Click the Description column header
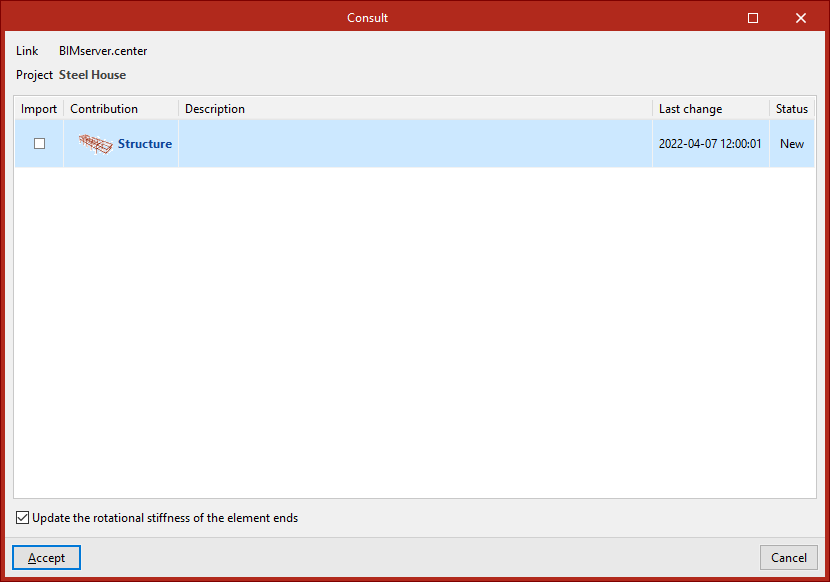The image size is (830, 582). click(215, 109)
